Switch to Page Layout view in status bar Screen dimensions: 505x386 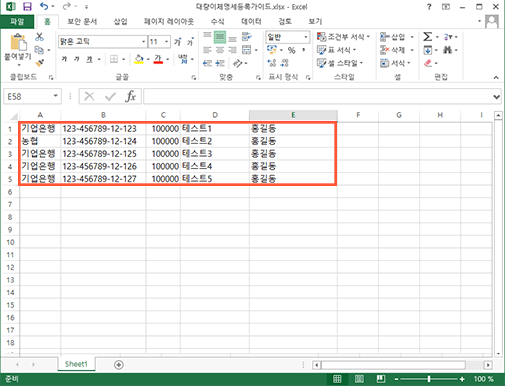tap(359, 379)
